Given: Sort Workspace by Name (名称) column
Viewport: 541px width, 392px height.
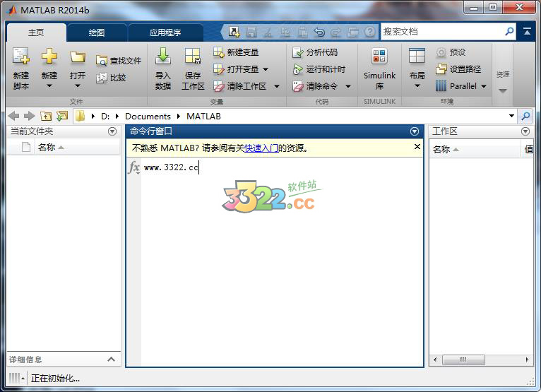Looking at the screenshot, I should pos(475,149).
